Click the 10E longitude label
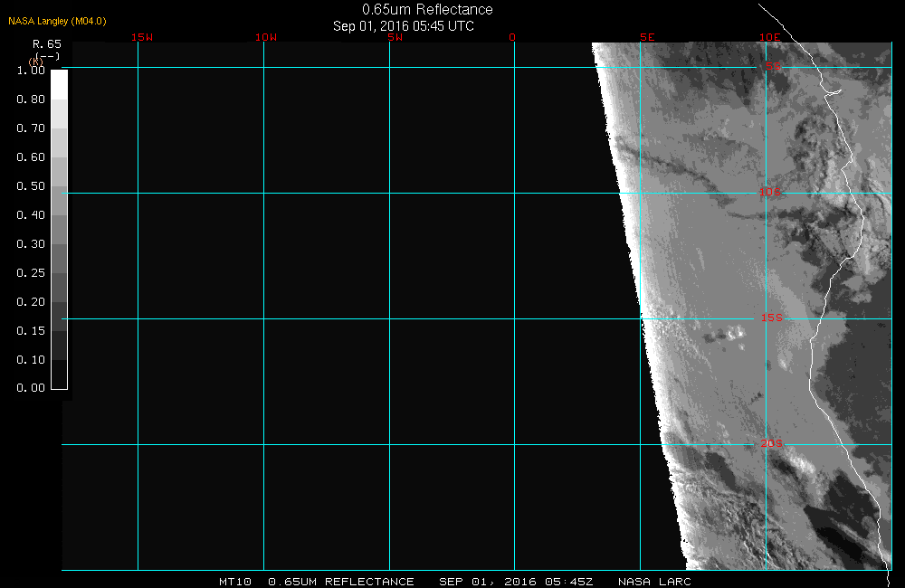Viewport: 905px width, 588px height. click(x=770, y=37)
